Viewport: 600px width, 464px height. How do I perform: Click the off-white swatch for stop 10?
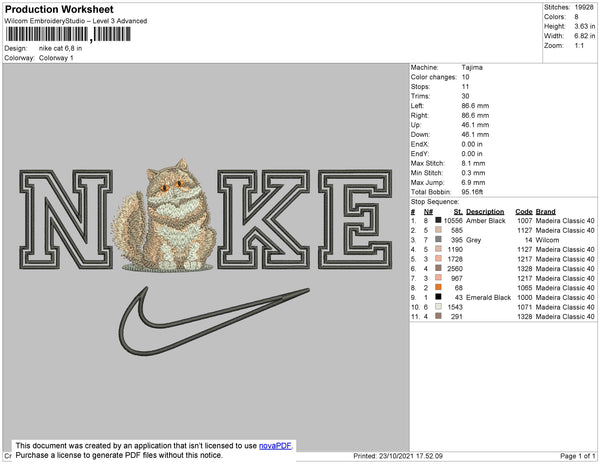click(438, 306)
